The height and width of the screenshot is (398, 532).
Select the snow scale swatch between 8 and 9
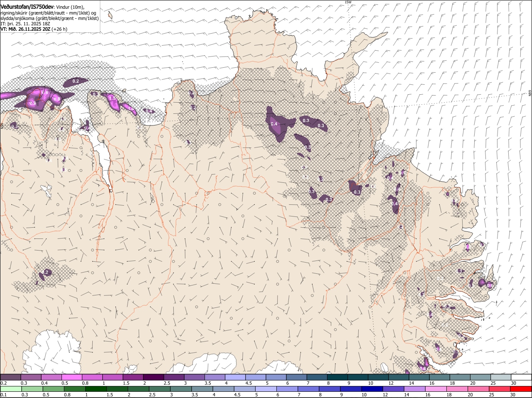pyautogui.click(x=337, y=377)
